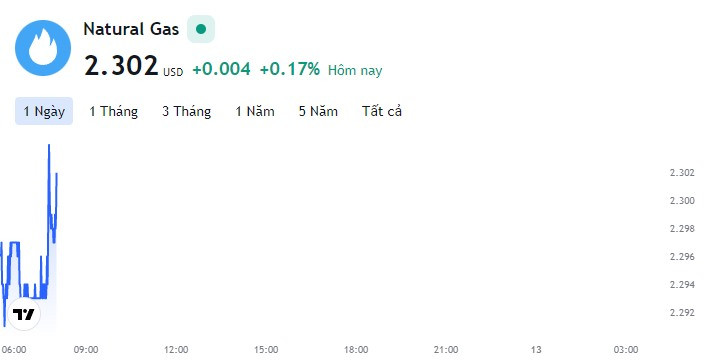The image size is (704, 362).
Task: Click the +0.17% percent change
Action: [x=290, y=69]
